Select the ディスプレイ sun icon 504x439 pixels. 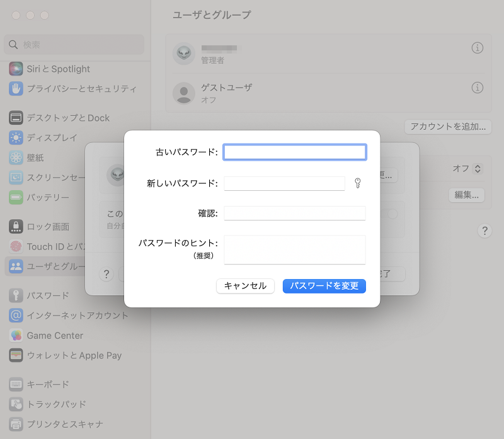point(16,138)
